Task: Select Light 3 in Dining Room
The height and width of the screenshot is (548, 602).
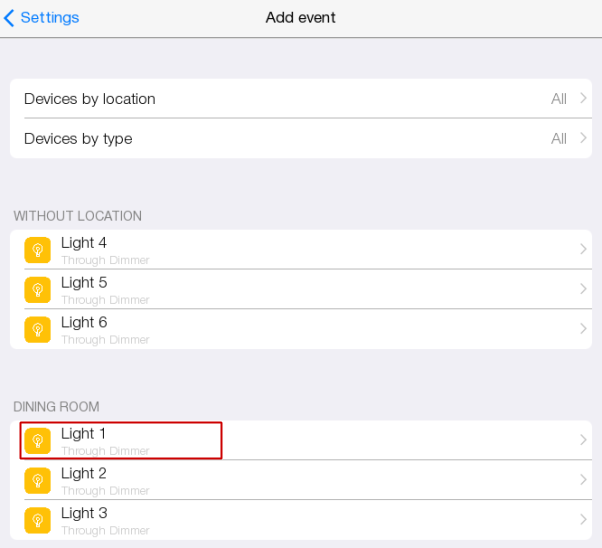Action: [x=84, y=514]
